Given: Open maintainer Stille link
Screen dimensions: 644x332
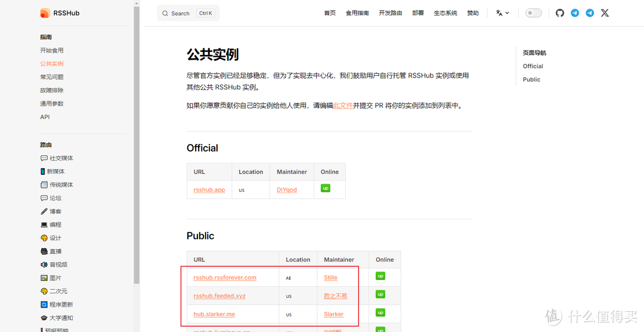Looking at the screenshot, I should pos(330,277).
